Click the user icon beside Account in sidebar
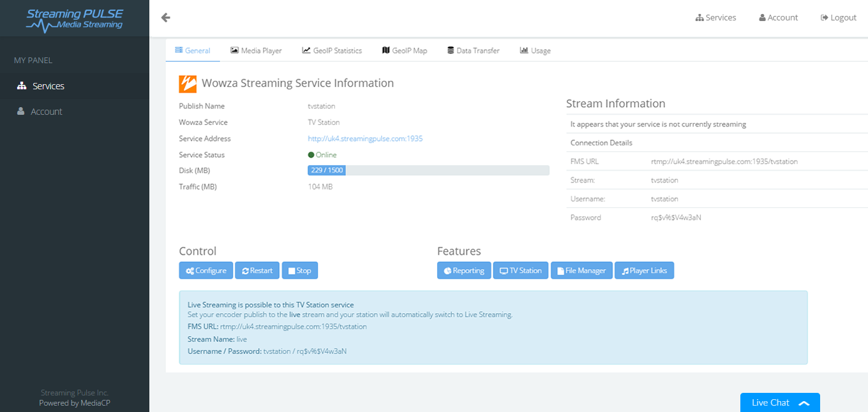868x412 pixels. pyautogui.click(x=21, y=112)
